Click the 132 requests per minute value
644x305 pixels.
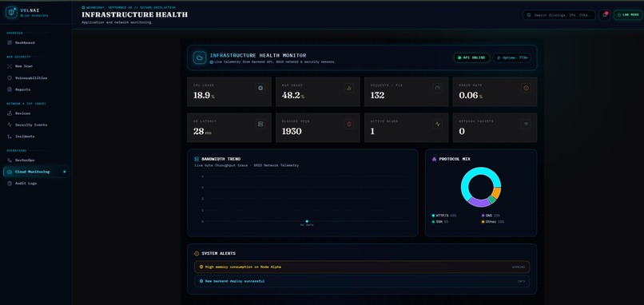(x=377, y=96)
